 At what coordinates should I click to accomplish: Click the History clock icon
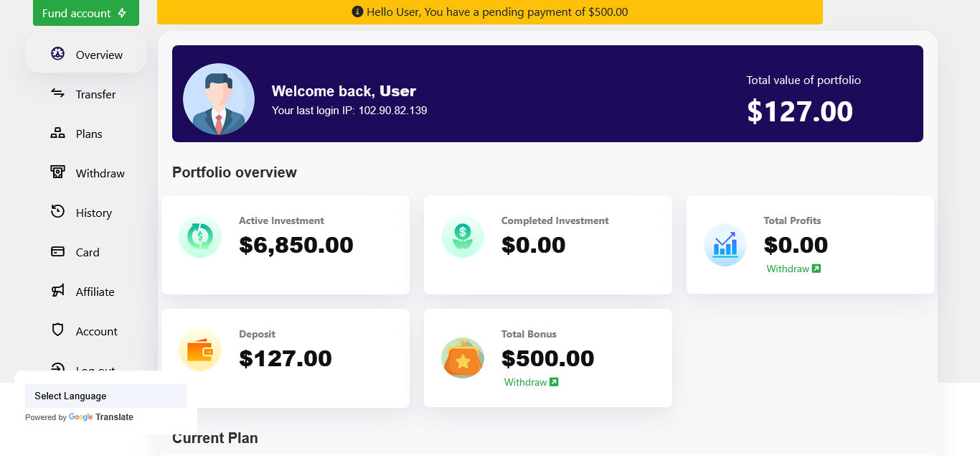(58, 212)
